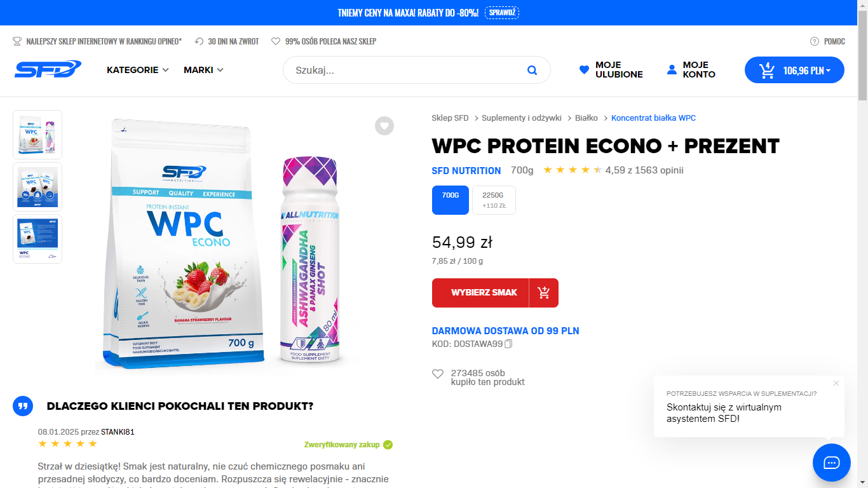Click the SFD logo
Image resolution: width=868 pixels, height=488 pixels.
pos(48,69)
